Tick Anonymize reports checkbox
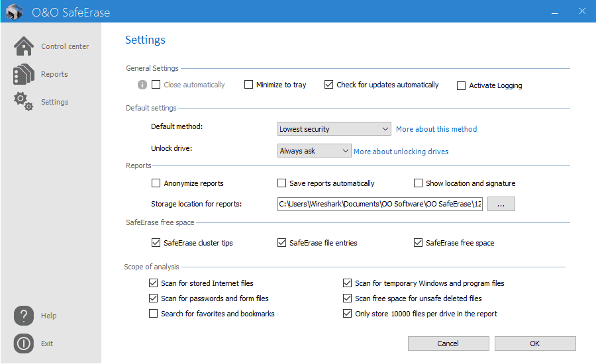This screenshot has width=596, height=364. (x=156, y=183)
